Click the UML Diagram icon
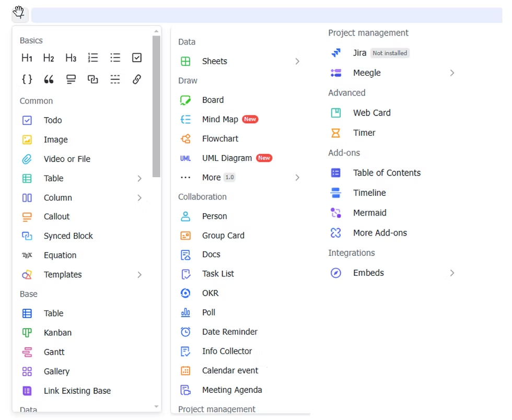Image resolution: width=512 pixels, height=420 pixels. click(185, 158)
